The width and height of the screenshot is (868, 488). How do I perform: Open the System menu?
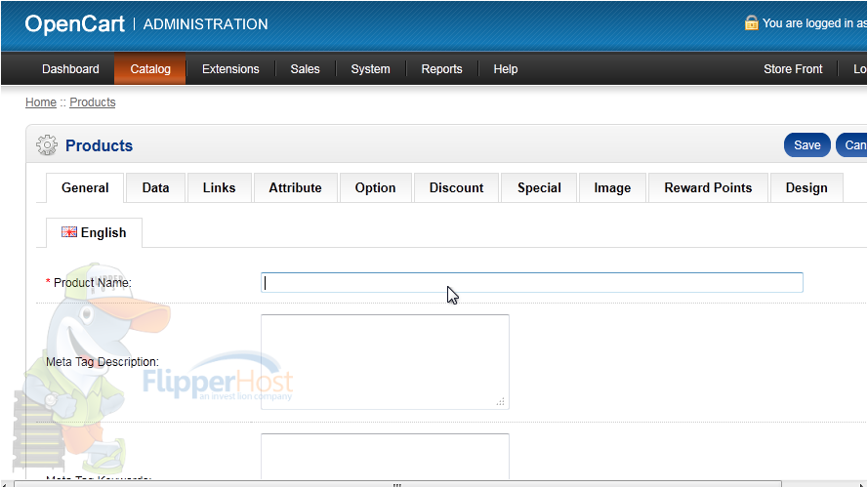point(370,69)
